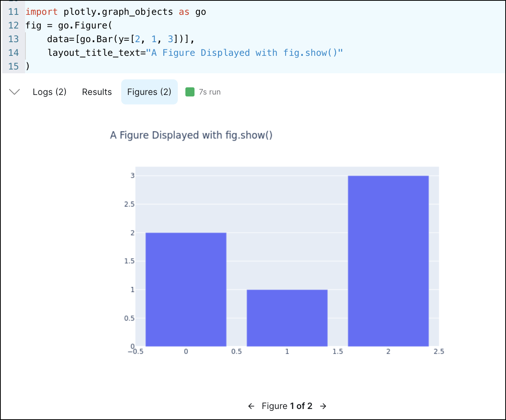506x420 pixels.
Task: Click the title string on line 14
Action: (246, 52)
